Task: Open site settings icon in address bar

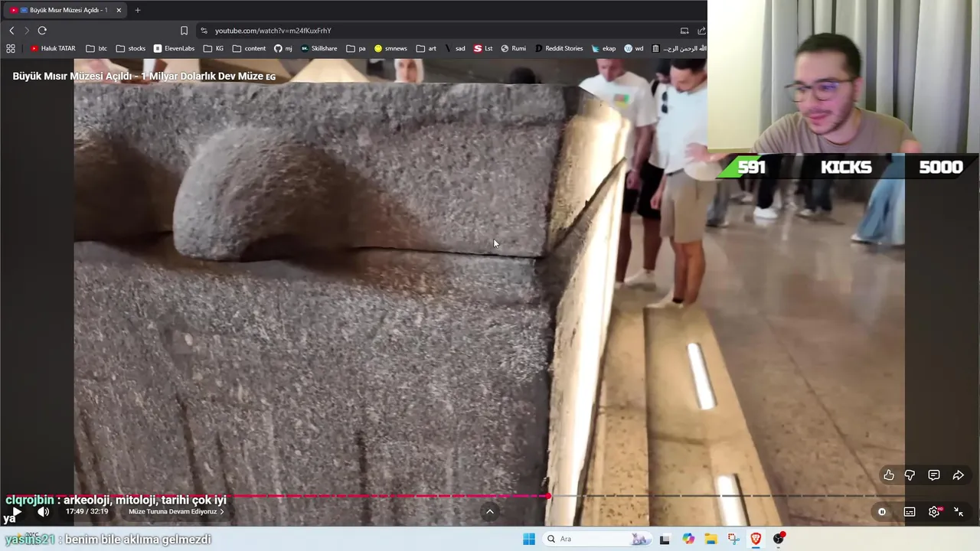Action: click(x=204, y=31)
